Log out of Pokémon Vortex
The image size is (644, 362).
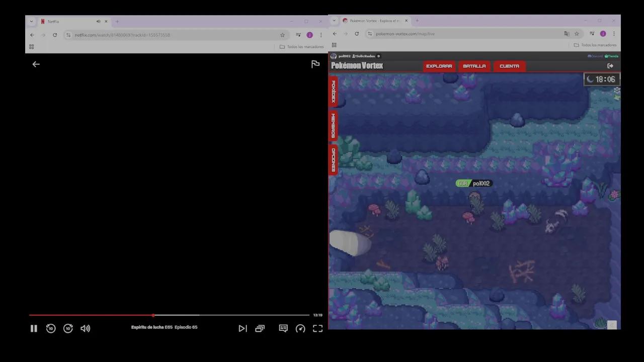coord(610,66)
